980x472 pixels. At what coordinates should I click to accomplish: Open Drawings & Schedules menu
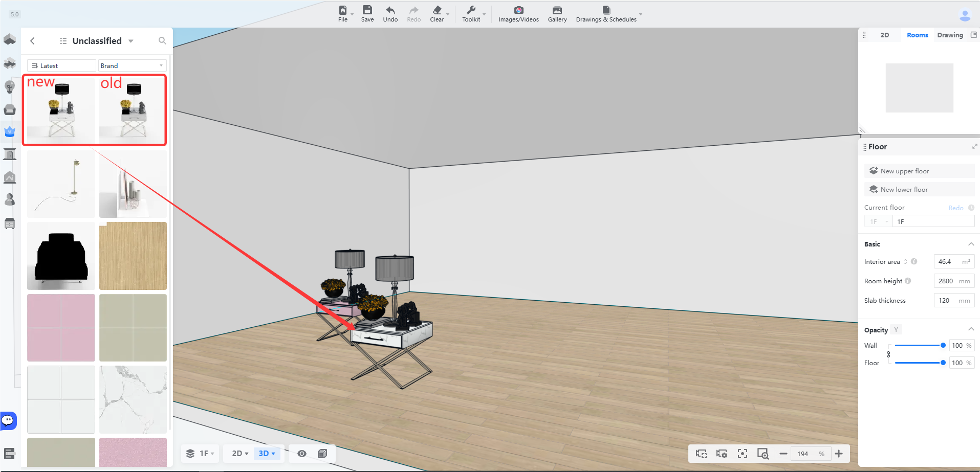(606, 14)
